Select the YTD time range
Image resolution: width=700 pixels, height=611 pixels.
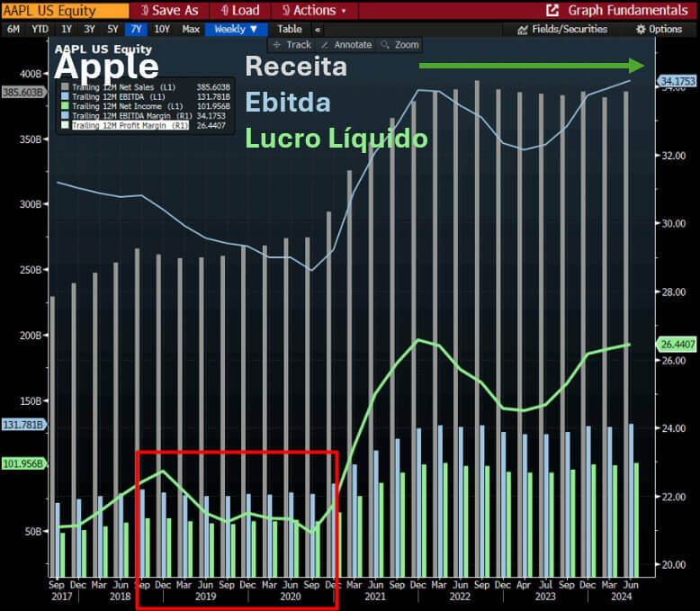click(40, 30)
